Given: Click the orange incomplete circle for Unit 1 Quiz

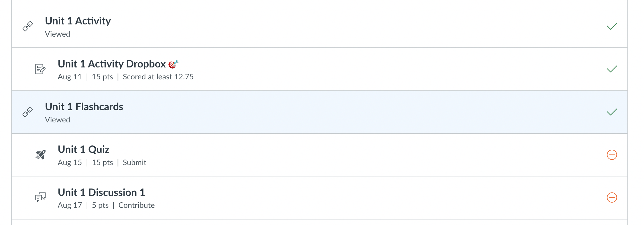Looking at the screenshot, I should tap(612, 155).
